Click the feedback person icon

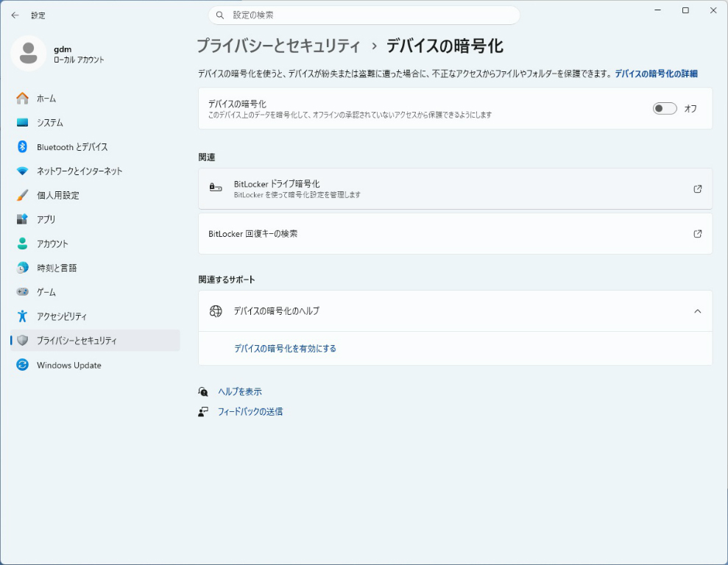(203, 412)
